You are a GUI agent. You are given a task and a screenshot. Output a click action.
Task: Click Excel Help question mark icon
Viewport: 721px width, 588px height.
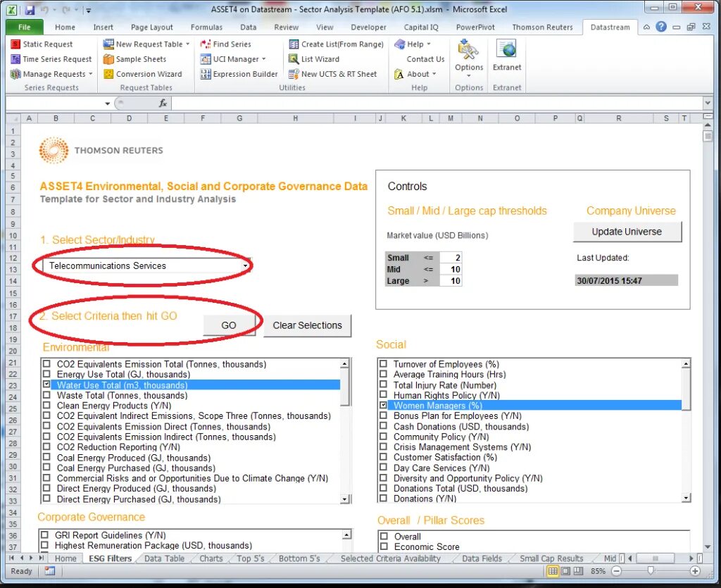coord(660,27)
